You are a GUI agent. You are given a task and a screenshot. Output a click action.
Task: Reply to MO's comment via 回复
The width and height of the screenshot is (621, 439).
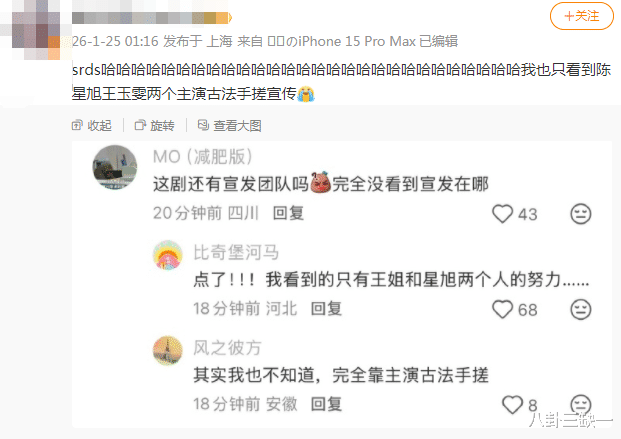(x=288, y=213)
